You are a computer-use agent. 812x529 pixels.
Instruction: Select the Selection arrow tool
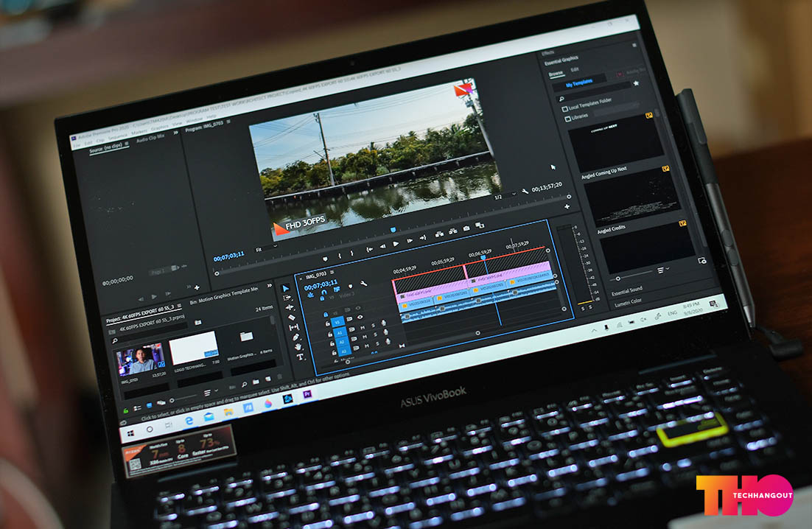pos(285,288)
